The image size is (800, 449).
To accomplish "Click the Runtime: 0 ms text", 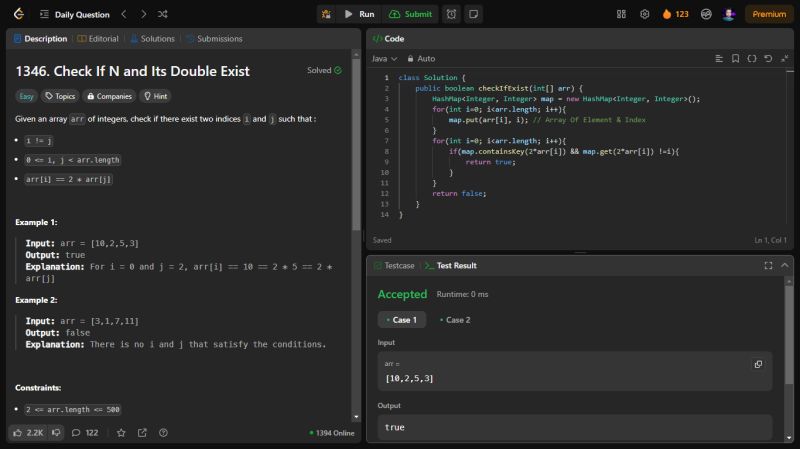I will 462,294.
